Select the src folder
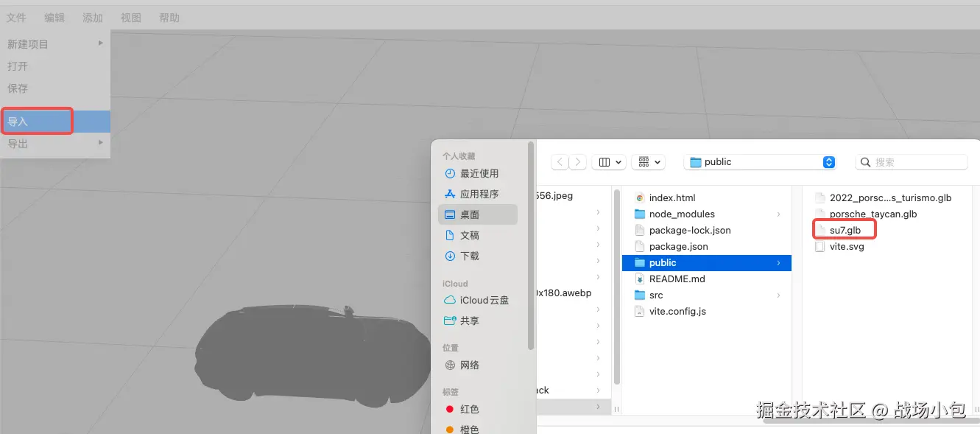This screenshot has height=434, width=980. point(707,295)
